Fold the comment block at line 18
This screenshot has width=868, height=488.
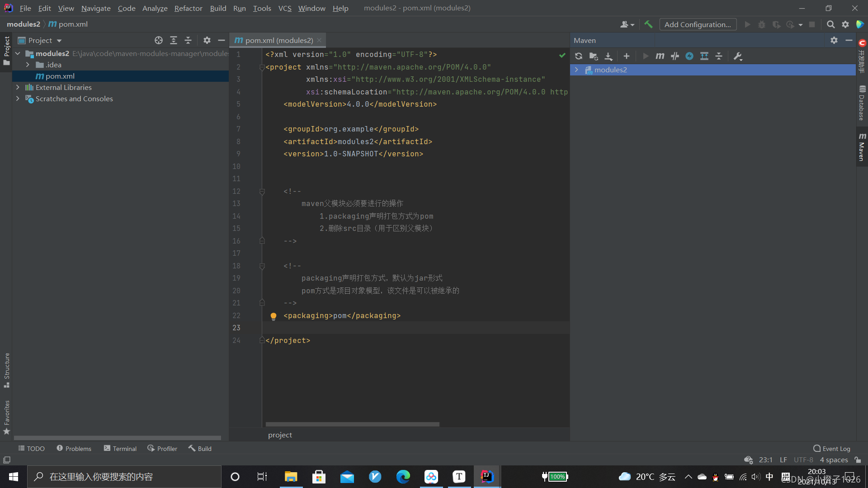tap(262, 266)
